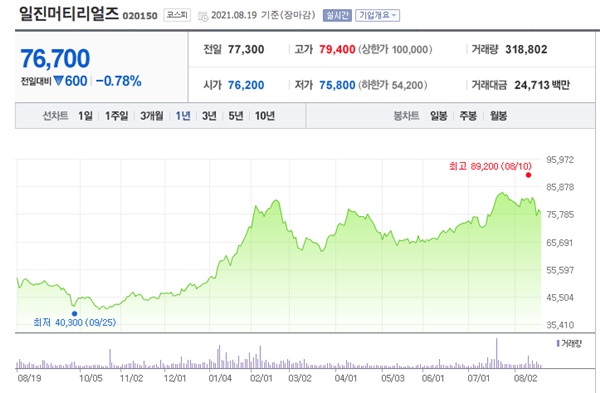The height and width of the screenshot is (393, 600).
Task: Click the 거래량 value 318,802
Action: 526,49
